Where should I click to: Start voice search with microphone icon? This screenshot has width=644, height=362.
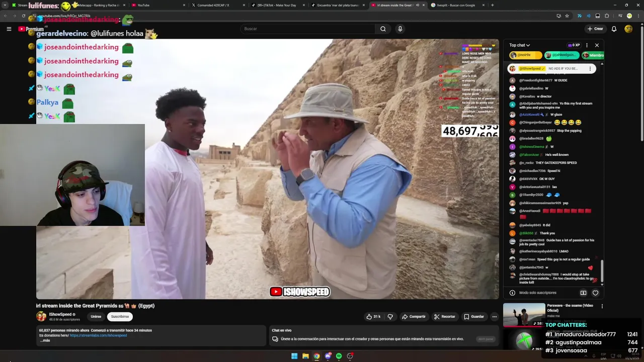pos(400,29)
